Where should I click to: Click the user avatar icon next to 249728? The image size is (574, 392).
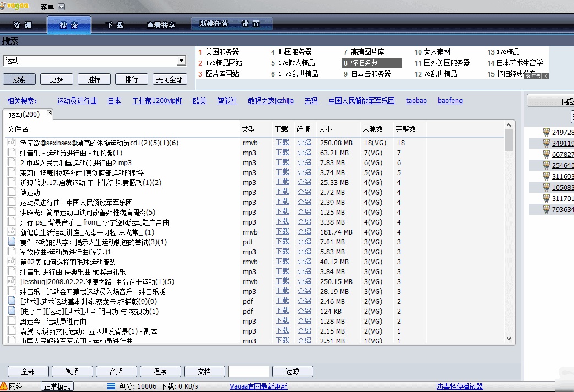546,132
